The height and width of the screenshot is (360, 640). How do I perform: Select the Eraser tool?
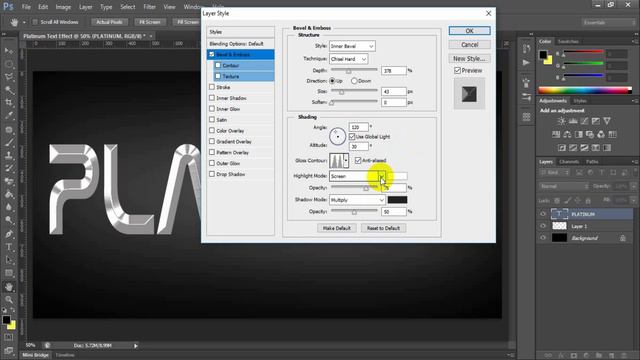click(9, 181)
